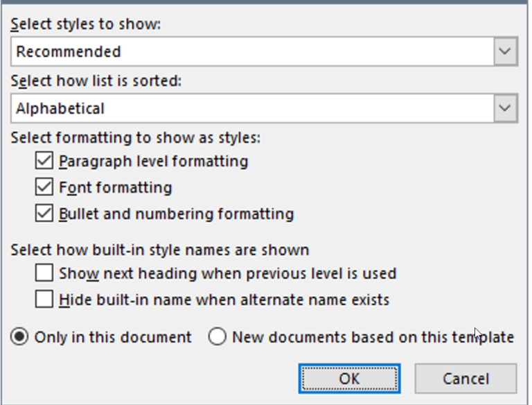This screenshot has height=405, width=532.
Task: Uncheck the Font formatting checkbox
Action: 44,187
